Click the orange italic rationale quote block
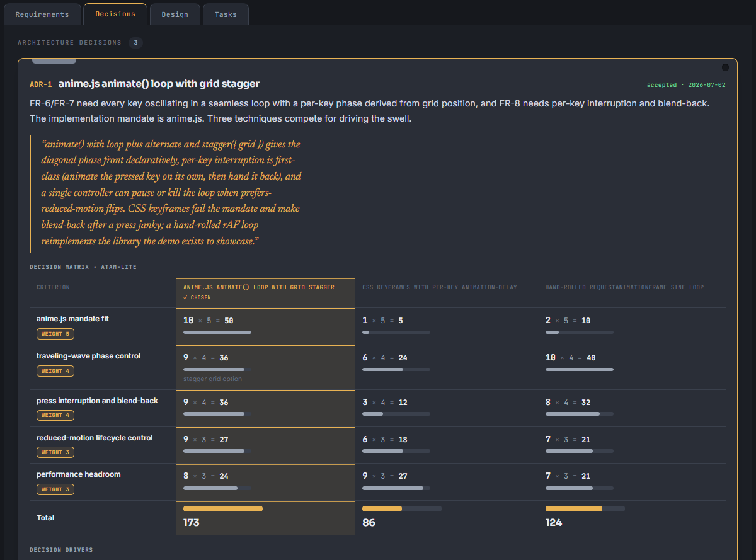The height and width of the screenshot is (560, 756). [170, 193]
